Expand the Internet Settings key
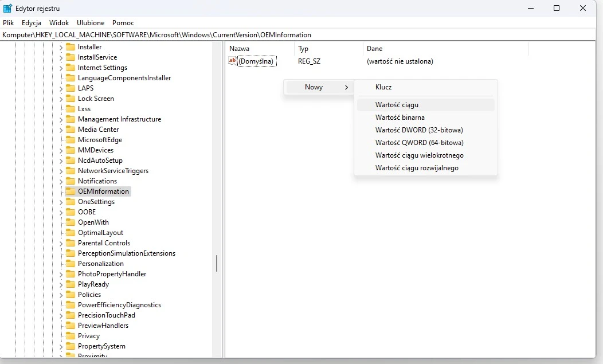Image resolution: width=603 pixels, height=364 pixels. coord(60,67)
